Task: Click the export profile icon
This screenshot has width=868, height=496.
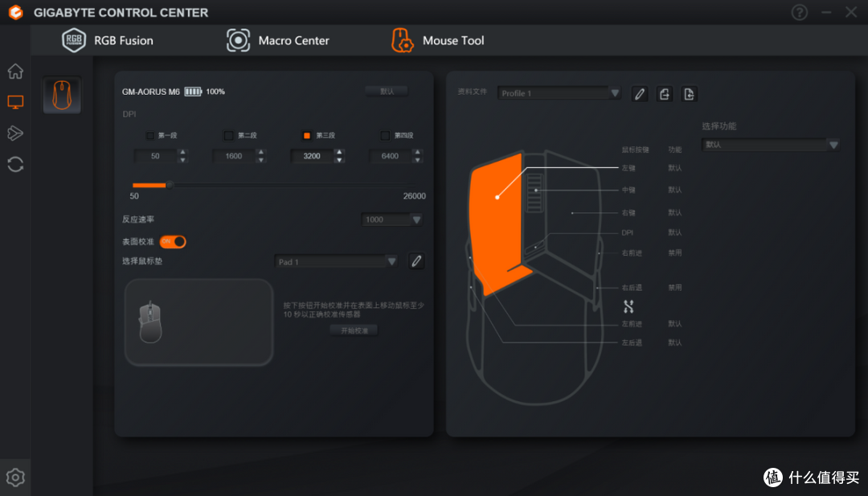Action: [x=690, y=93]
